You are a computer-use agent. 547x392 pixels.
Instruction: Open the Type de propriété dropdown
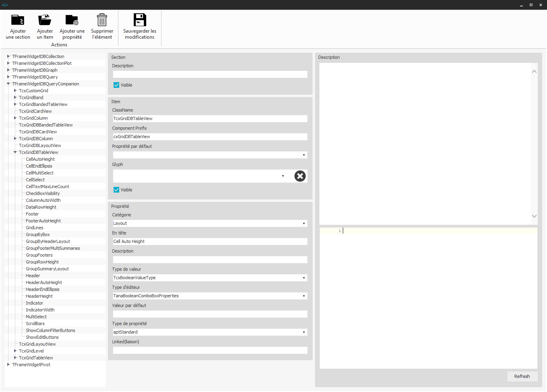304,332
